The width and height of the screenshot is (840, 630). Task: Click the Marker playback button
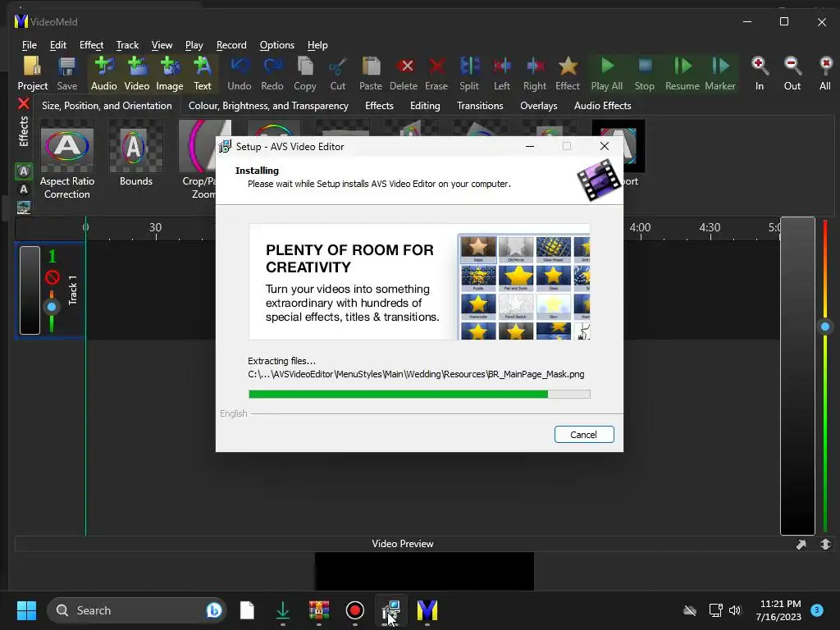click(720, 73)
